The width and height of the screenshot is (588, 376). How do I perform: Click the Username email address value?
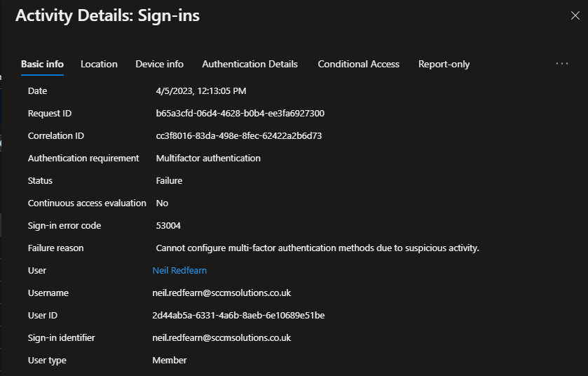(221, 293)
